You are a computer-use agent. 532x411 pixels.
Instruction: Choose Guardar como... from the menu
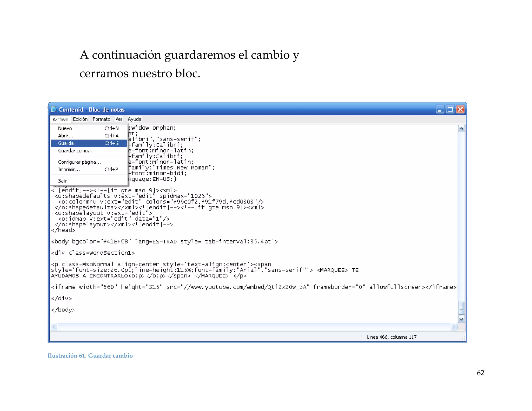click(75, 151)
